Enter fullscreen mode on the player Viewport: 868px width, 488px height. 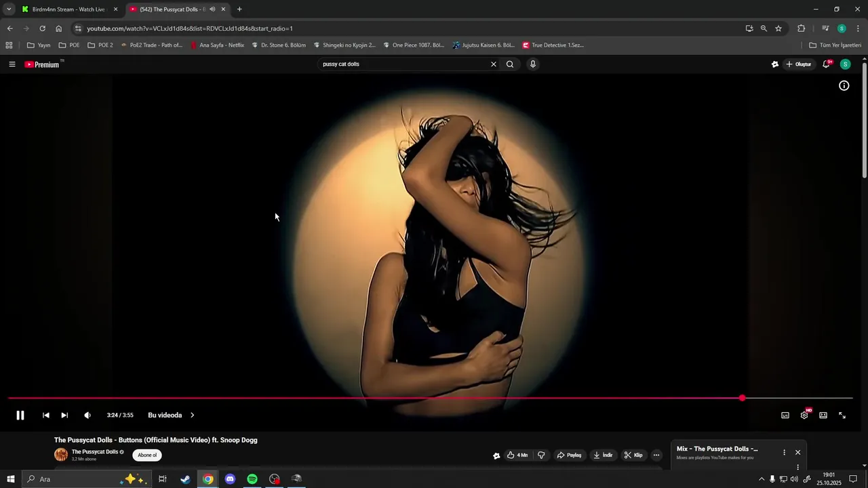(x=842, y=415)
